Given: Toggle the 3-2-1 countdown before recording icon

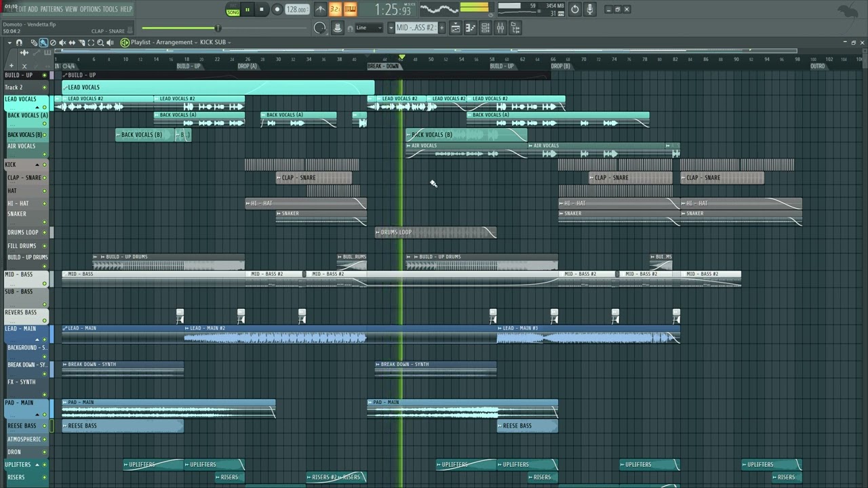Looking at the screenshot, I should coord(335,9).
